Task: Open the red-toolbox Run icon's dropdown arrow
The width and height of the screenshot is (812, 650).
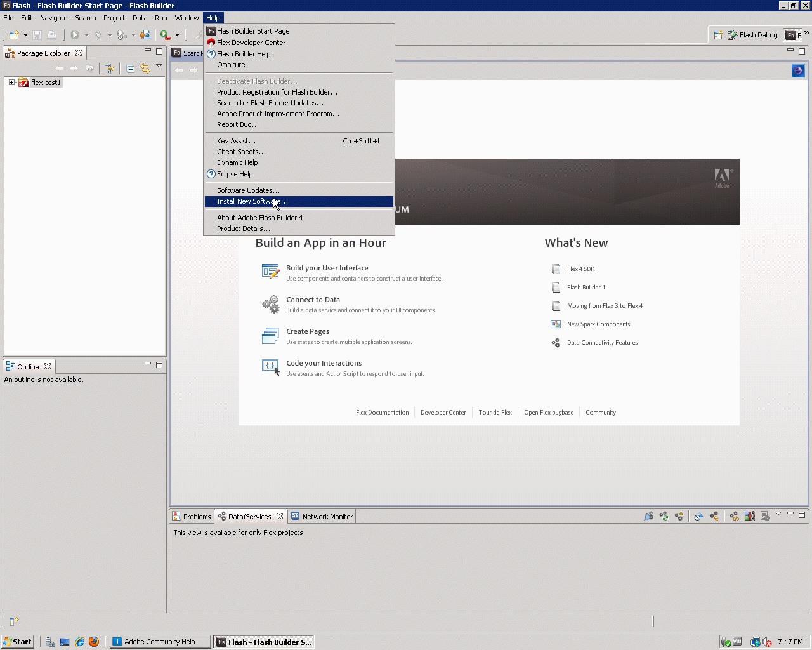Action: (x=177, y=36)
